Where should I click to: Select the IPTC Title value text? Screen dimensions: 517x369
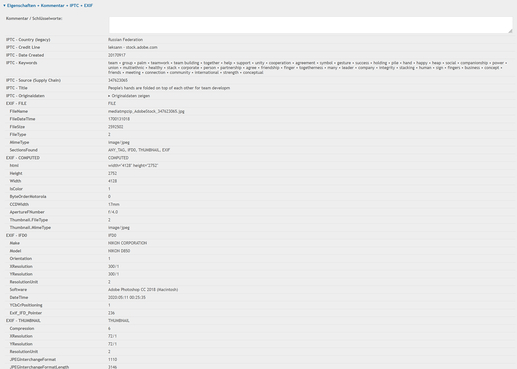coord(169,88)
